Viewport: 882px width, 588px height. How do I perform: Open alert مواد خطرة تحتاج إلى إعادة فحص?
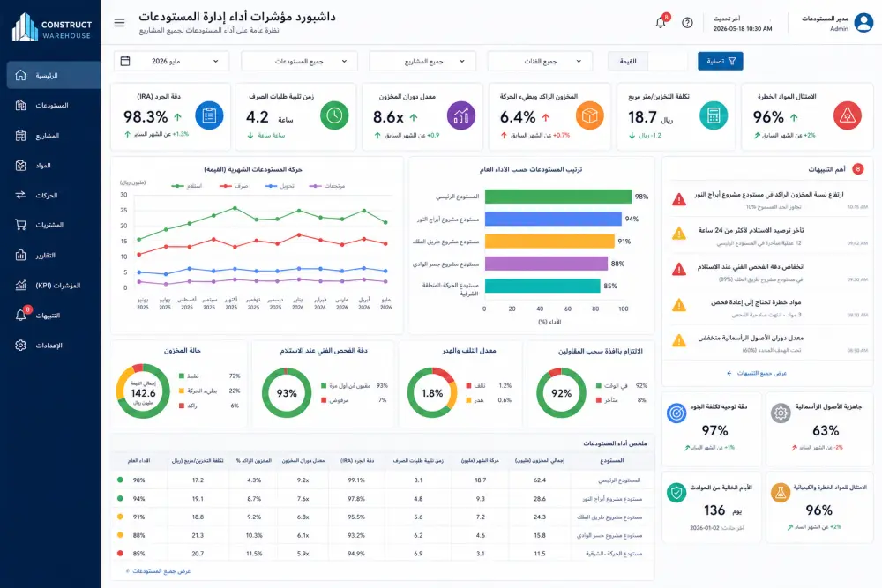coord(769,308)
